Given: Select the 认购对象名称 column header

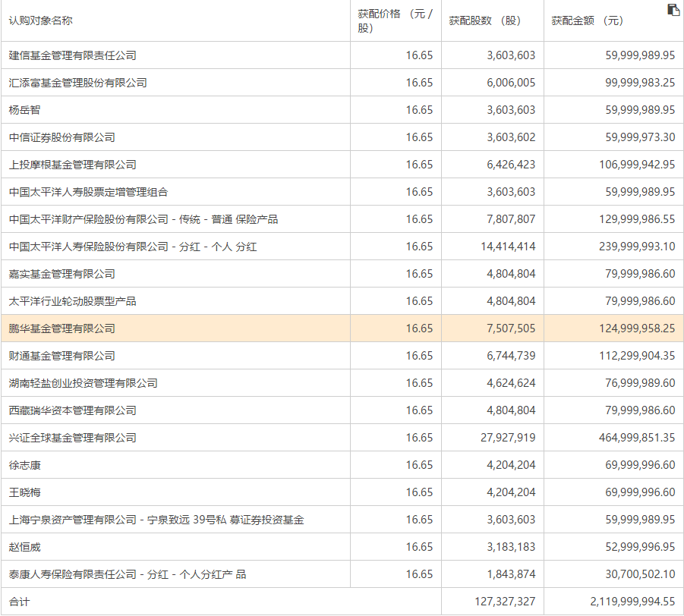Looking at the screenshot, I should (x=40, y=20).
